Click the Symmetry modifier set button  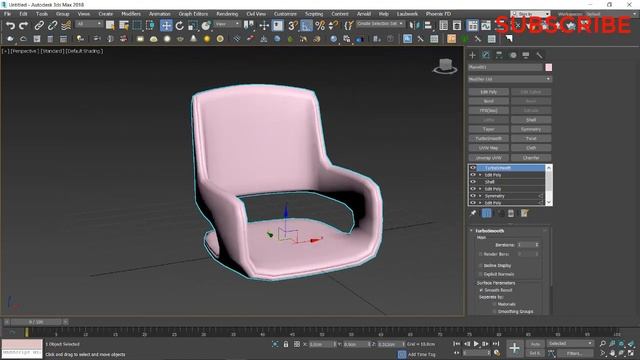point(531,129)
